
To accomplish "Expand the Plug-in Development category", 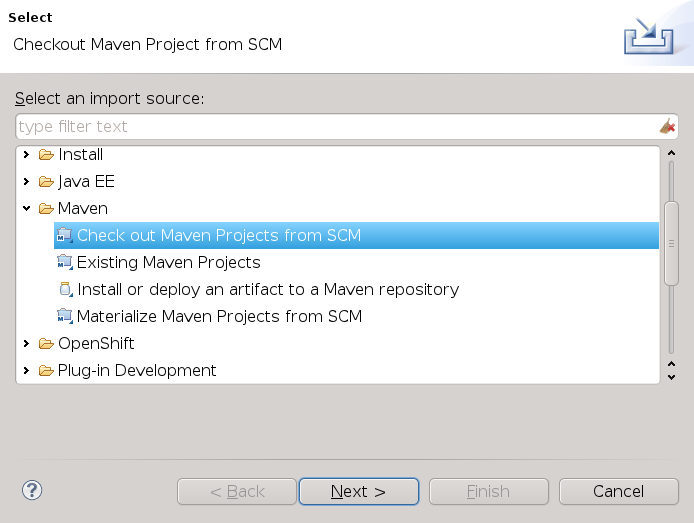I will [x=27, y=371].
